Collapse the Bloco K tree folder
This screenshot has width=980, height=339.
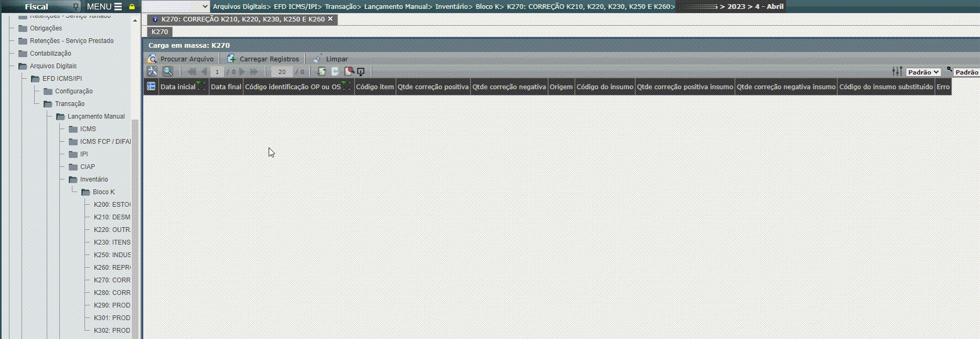(86, 192)
